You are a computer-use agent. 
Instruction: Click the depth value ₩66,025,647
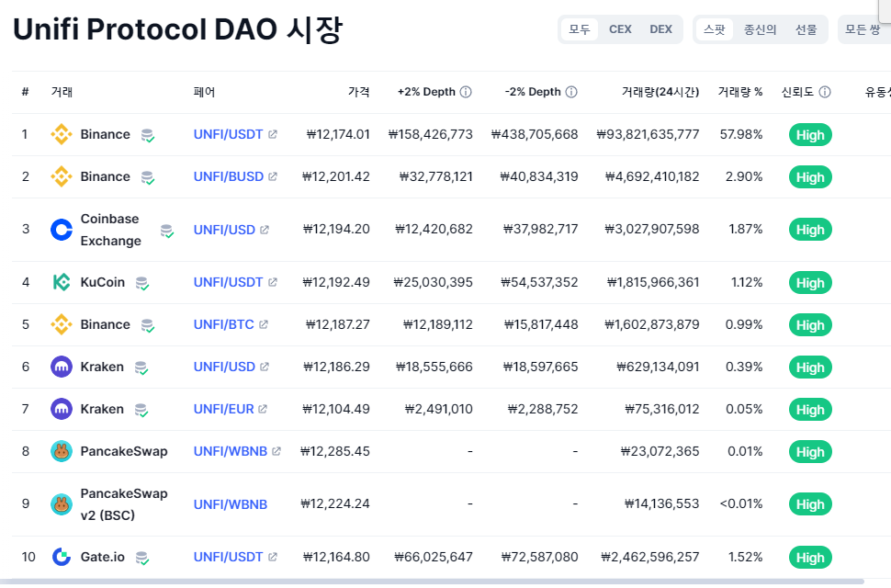coord(434,557)
